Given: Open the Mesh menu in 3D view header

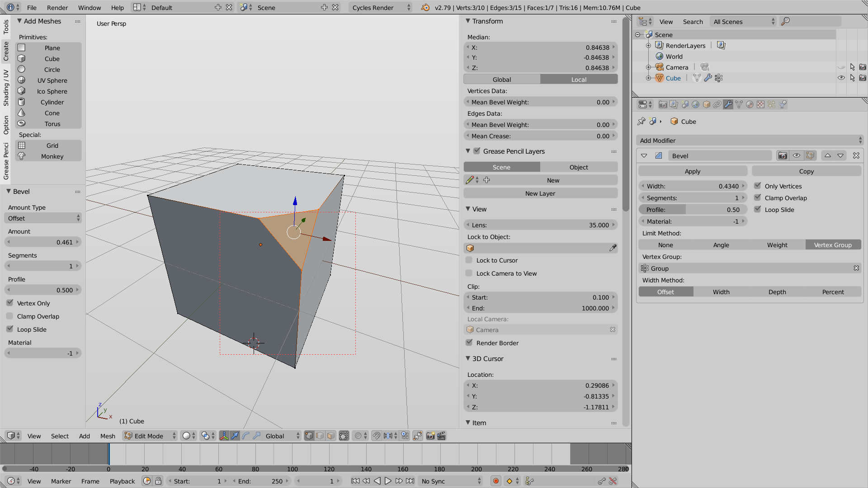Looking at the screenshot, I should pyautogui.click(x=108, y=436).
